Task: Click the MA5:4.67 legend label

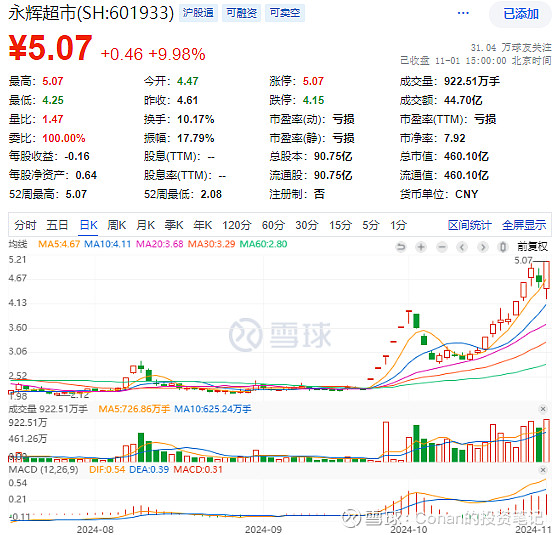Action: pyautogui.click(x=59, y=244)
